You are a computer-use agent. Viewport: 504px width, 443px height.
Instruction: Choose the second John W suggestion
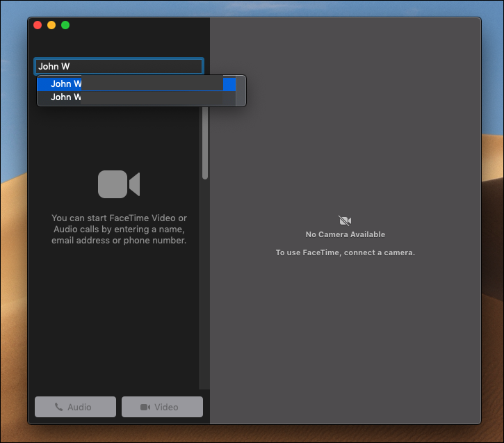click(136, 97)
